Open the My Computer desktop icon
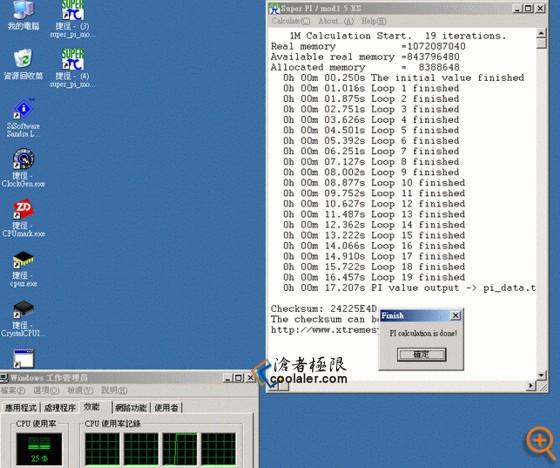 [23, 15]
